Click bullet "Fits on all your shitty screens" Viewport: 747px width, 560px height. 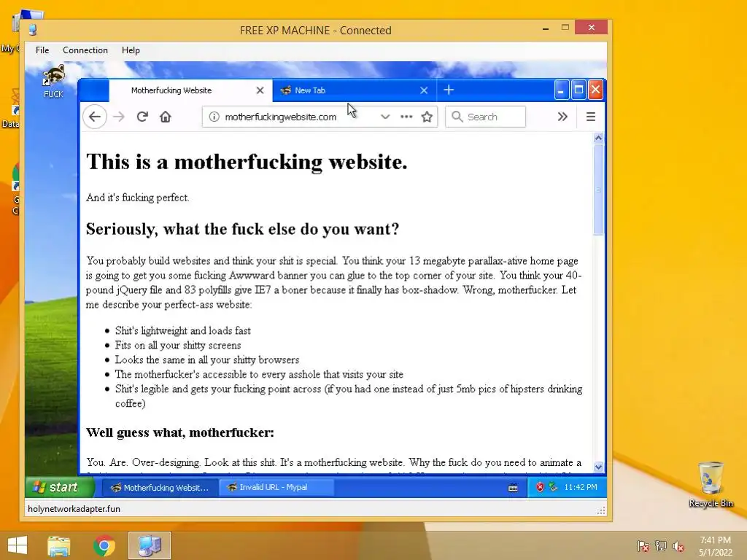pyautogui.click(x=178, y=345)
